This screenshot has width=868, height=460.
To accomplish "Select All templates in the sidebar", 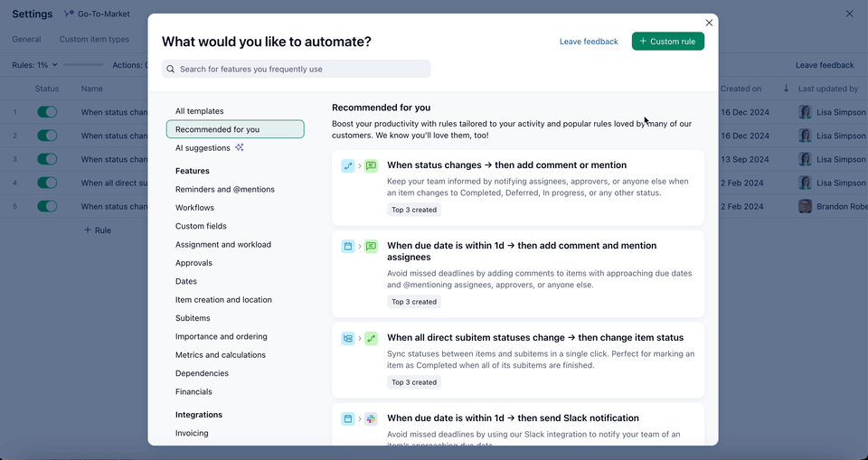I will [199, 111].
